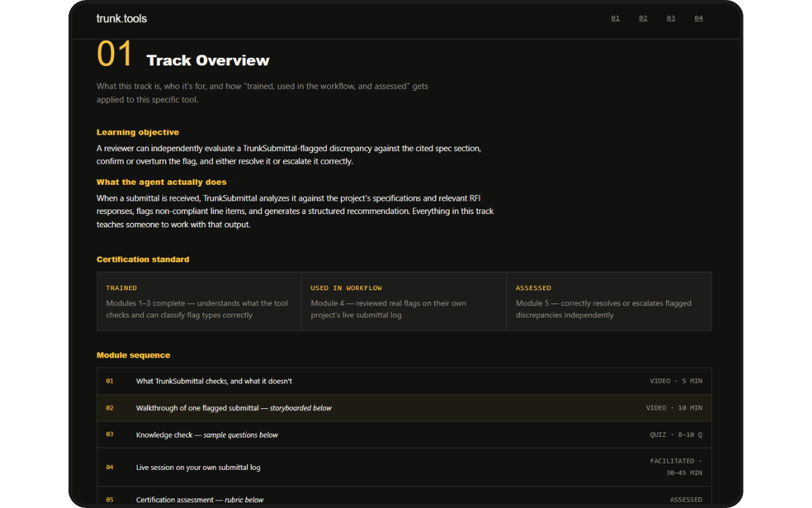
Task: Click the agent description paragraph
Action: [295, 211]
